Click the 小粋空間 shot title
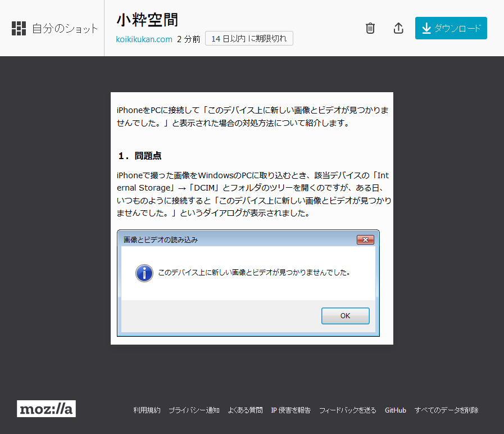 click(x=147, y=20)
